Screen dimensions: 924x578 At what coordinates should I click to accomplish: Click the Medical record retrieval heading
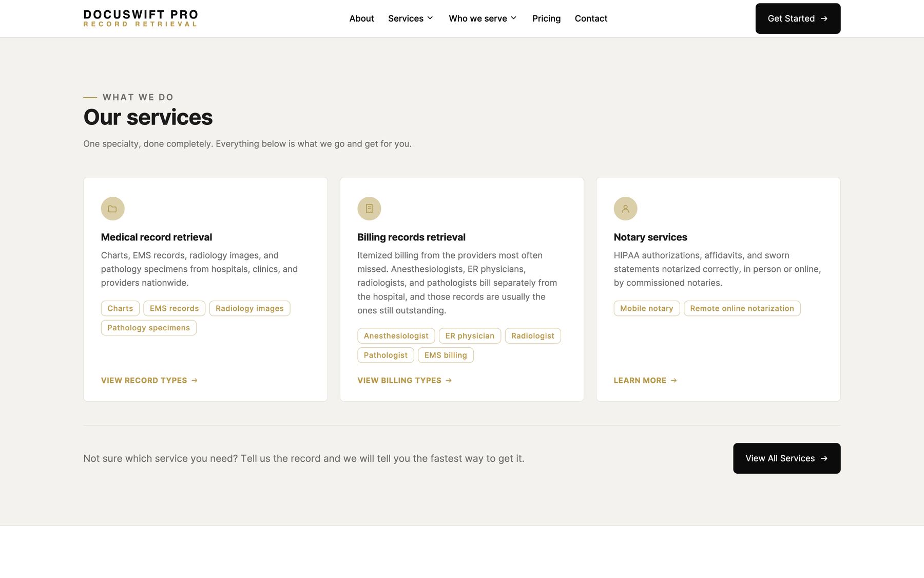[157, 237]
